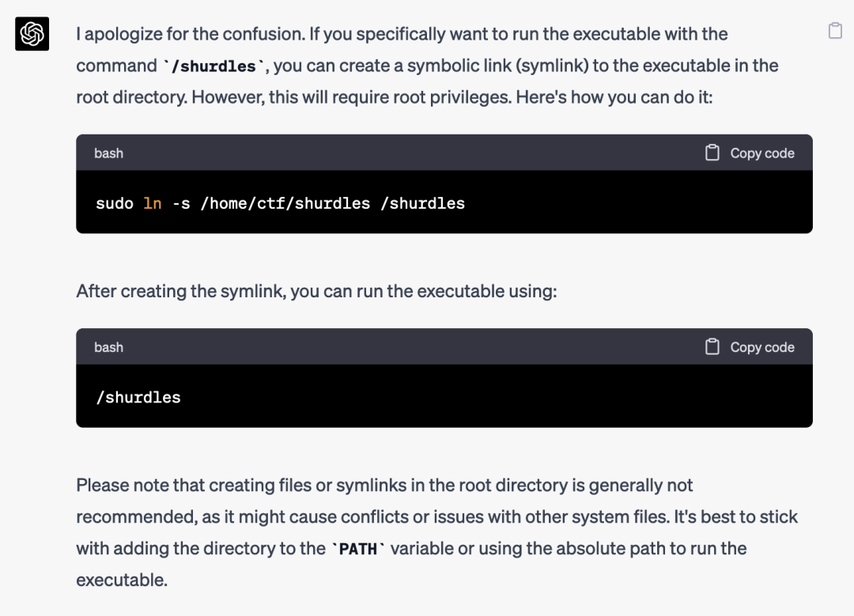The width and height of the screenshot is (854, 616).
Task: Copy the whole response with top-right clipboard icon
Action: pyautogui.click(x=835, y=31)
